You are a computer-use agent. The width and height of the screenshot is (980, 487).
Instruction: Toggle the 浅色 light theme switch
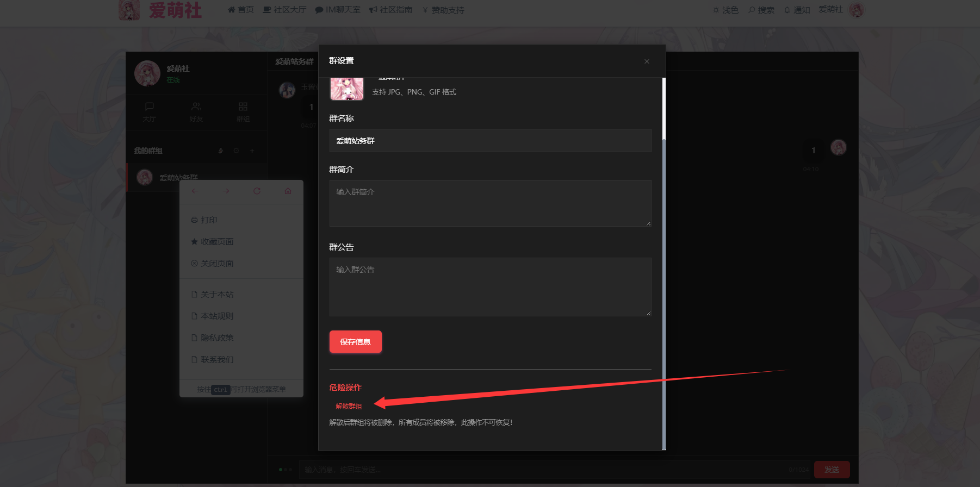[725, 10]
